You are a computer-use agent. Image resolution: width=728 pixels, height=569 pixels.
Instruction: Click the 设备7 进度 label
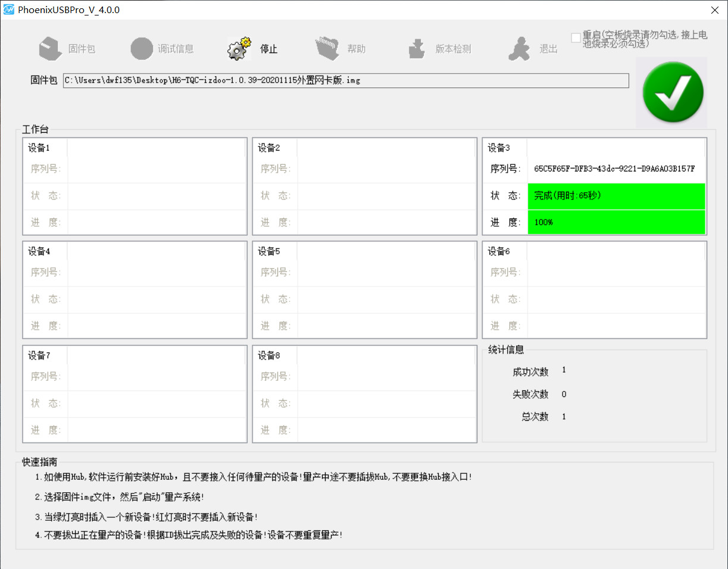(46, 430)
